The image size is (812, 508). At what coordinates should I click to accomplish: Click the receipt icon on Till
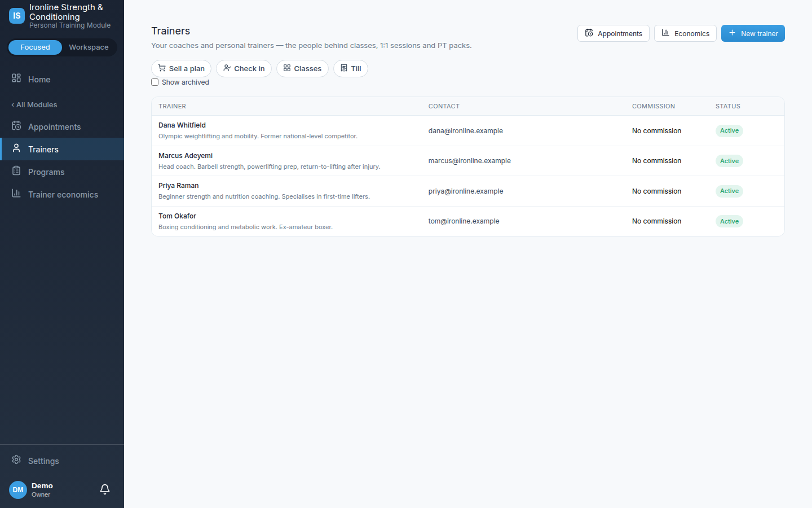point(344,68)
